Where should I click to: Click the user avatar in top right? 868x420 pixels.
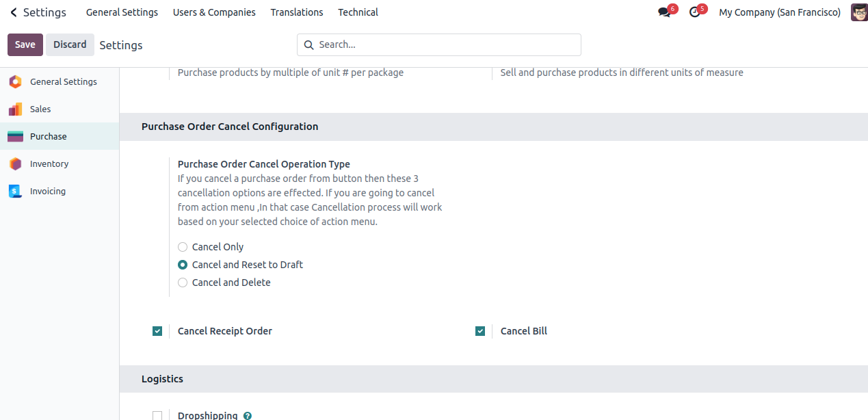(858, 12)
